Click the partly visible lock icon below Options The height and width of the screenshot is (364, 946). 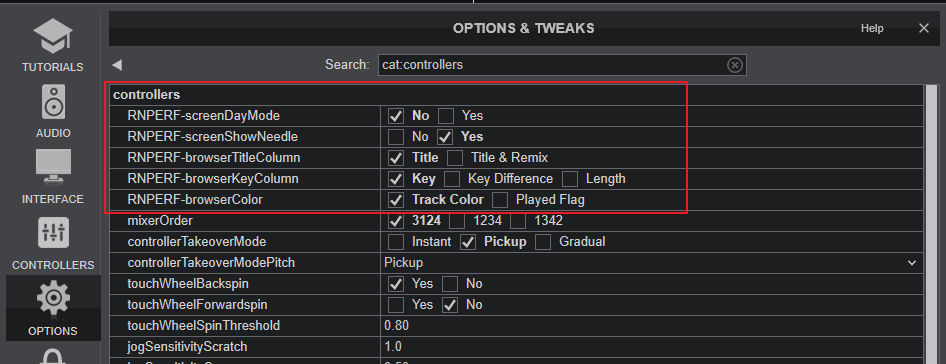(53, 356)
